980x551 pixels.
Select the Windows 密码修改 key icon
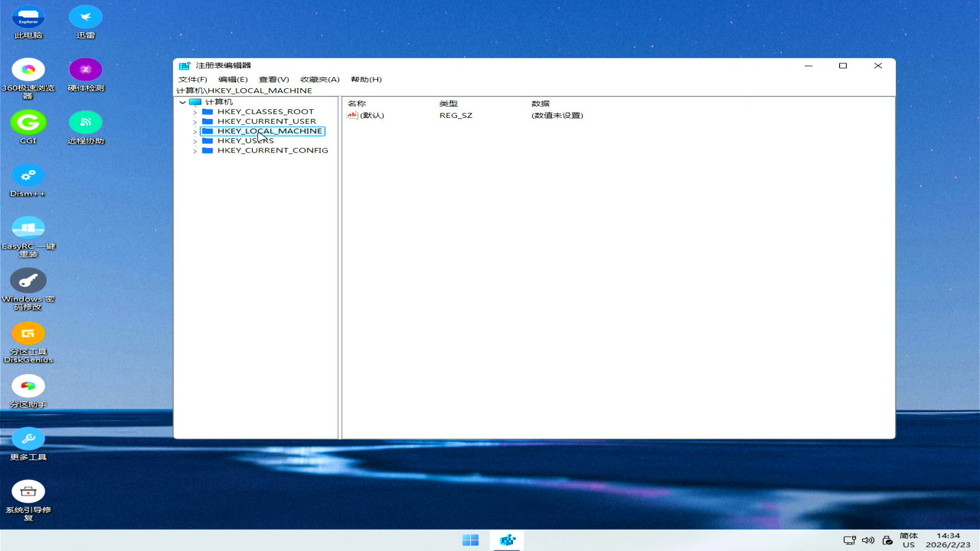point(28,281)
